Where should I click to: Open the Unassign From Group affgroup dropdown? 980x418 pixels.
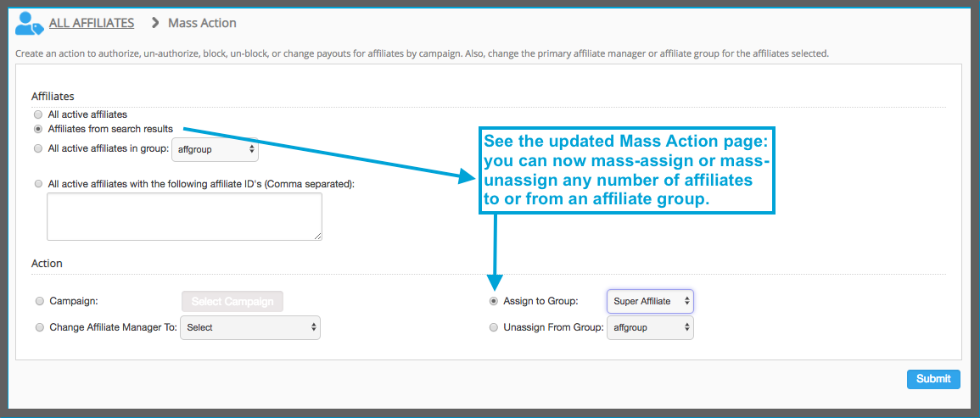[x=650, y=327]
